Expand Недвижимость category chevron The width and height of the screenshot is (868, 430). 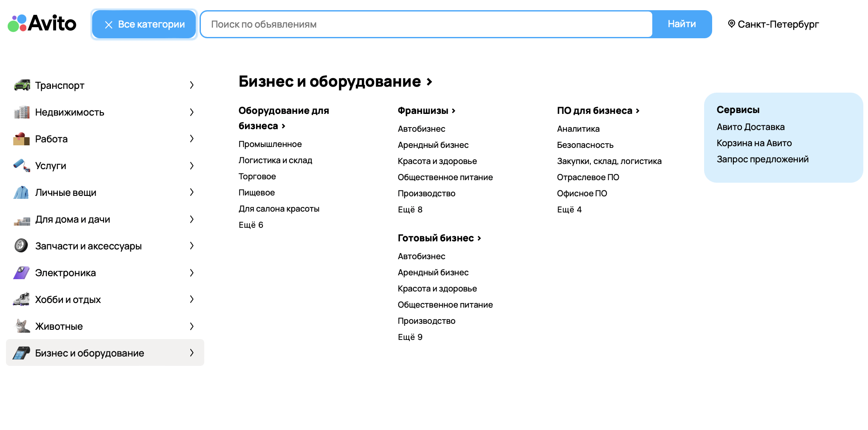[x=192, y=112]
